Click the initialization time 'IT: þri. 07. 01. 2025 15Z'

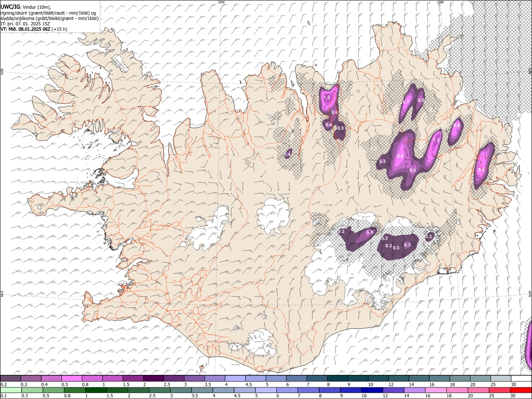pos(25,24)
